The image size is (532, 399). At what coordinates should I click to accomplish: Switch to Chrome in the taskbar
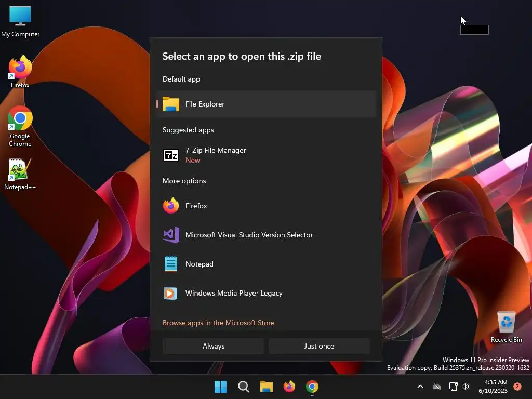(312, 387)
